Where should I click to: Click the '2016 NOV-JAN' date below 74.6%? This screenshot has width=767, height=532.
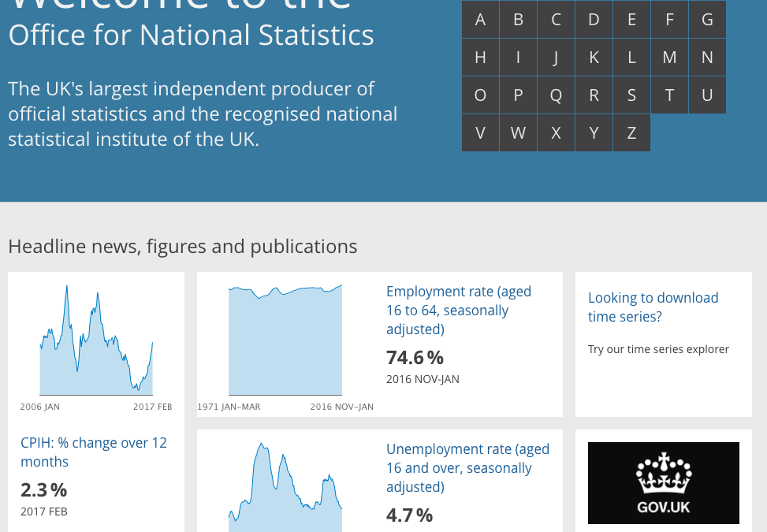coord(423,379)
